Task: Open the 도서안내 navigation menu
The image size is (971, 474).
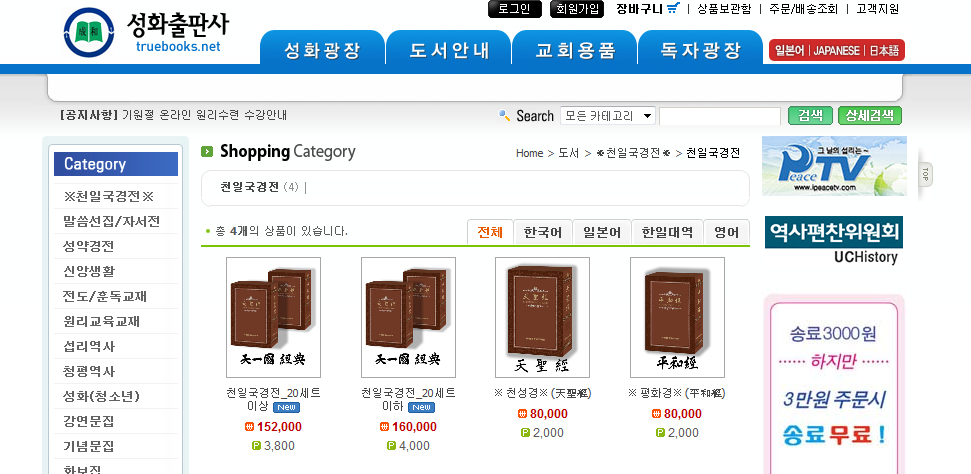Action: (447, 51)
